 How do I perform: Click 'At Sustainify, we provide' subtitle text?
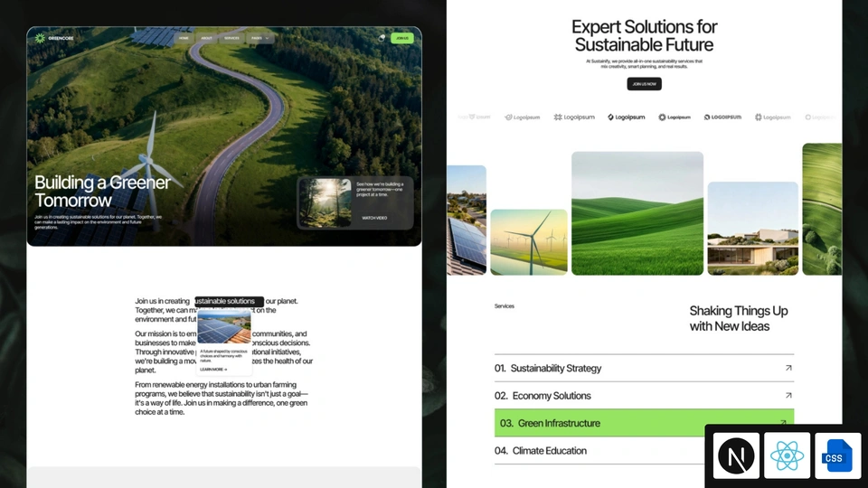point(644,63)
